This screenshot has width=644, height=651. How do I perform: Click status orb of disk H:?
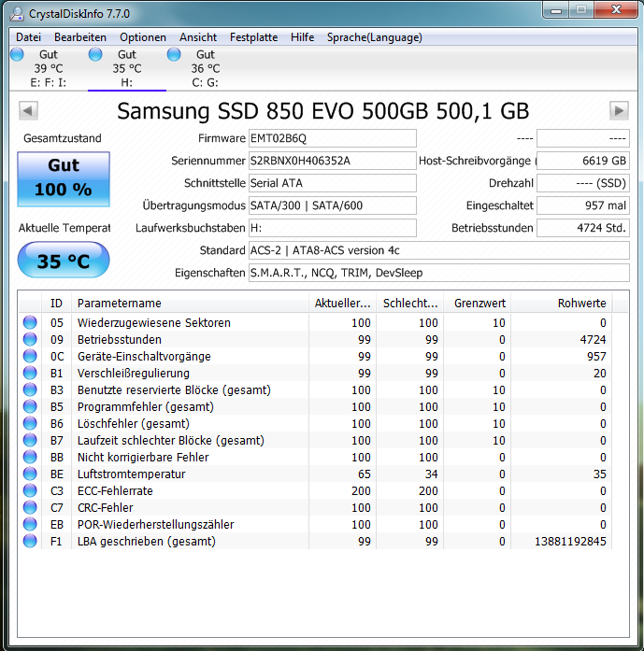pyautogui.click(x=95, y=54)
